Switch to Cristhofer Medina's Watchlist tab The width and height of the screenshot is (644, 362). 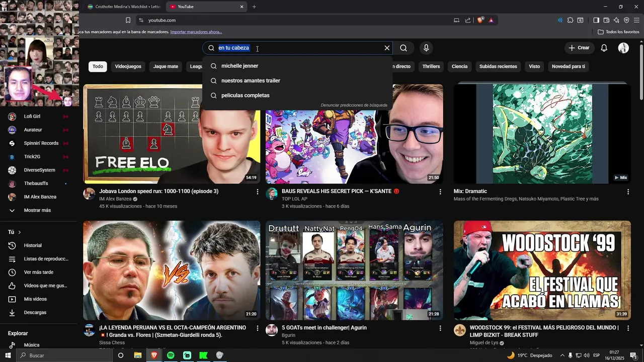pos(124,7)
